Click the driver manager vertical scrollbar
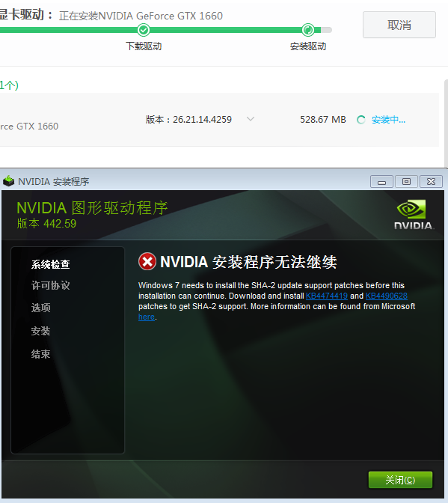The height and width of the screenshot is (503, 448). pos(446,124)
